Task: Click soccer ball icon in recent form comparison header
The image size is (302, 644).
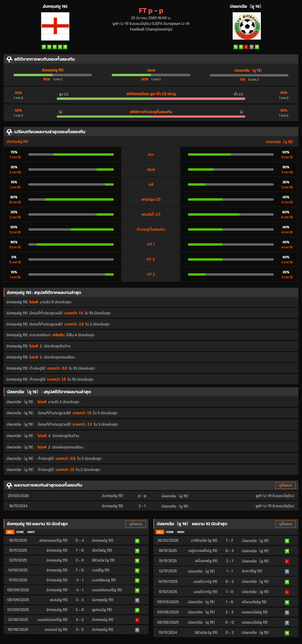Action: click(x=9, y=132)
